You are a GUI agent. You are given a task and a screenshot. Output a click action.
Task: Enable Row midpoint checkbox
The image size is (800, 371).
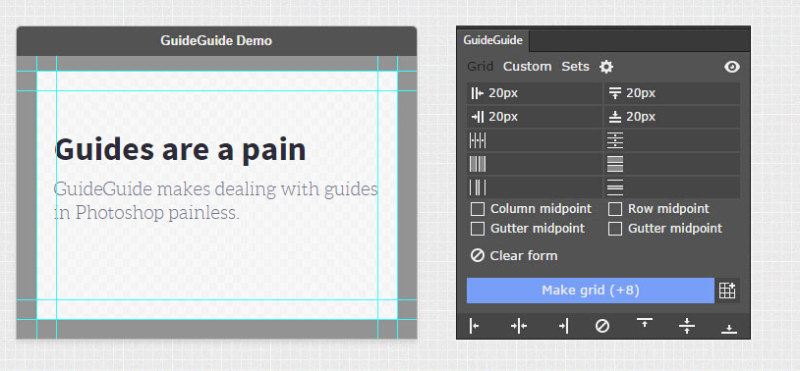[615, 209]
